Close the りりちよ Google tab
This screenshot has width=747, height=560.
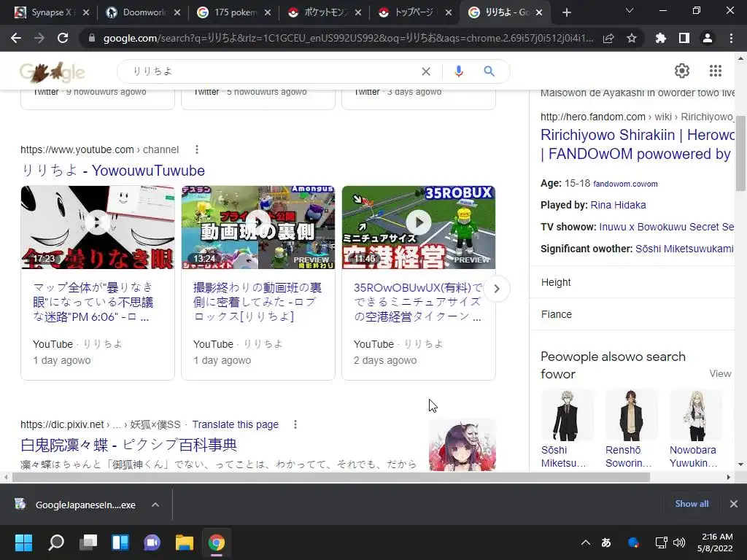(x=539, y=12)
